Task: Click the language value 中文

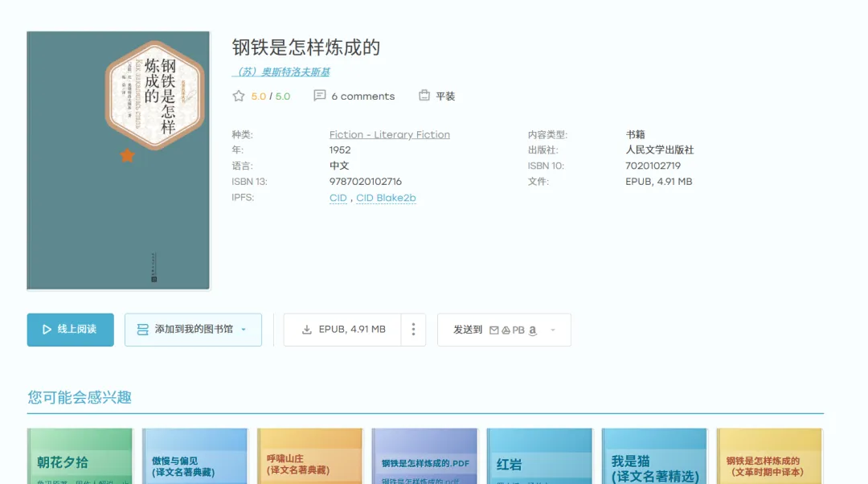Action: [339, 166]
